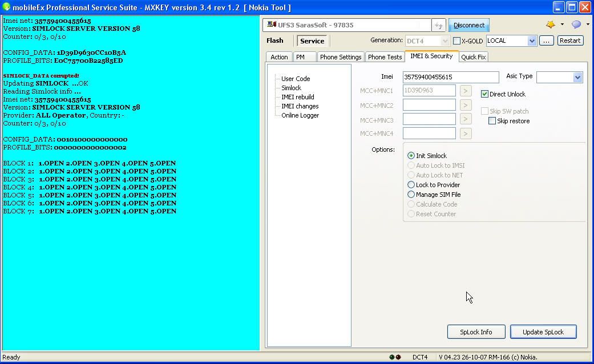Click the arrow button beside MCC+MNC1

click(466, 91)
